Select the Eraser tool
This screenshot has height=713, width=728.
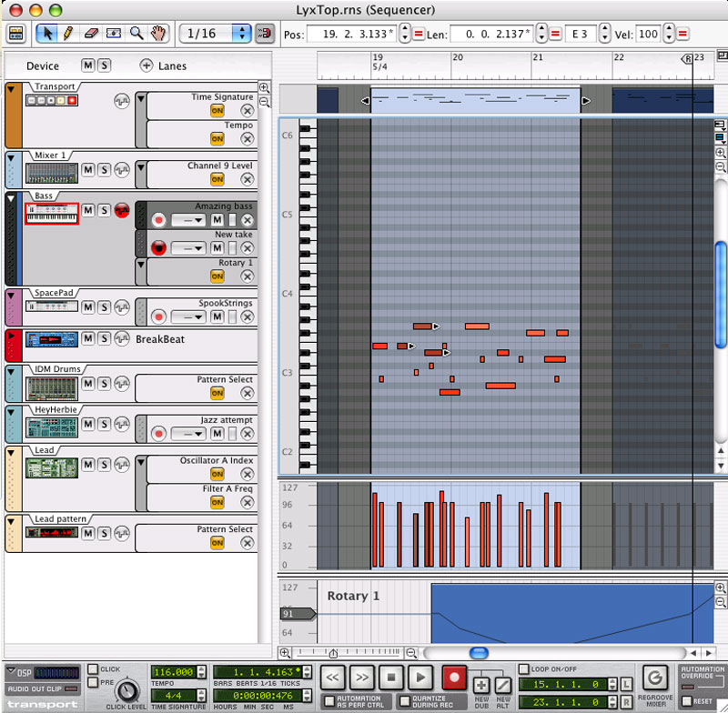point(90,34)
